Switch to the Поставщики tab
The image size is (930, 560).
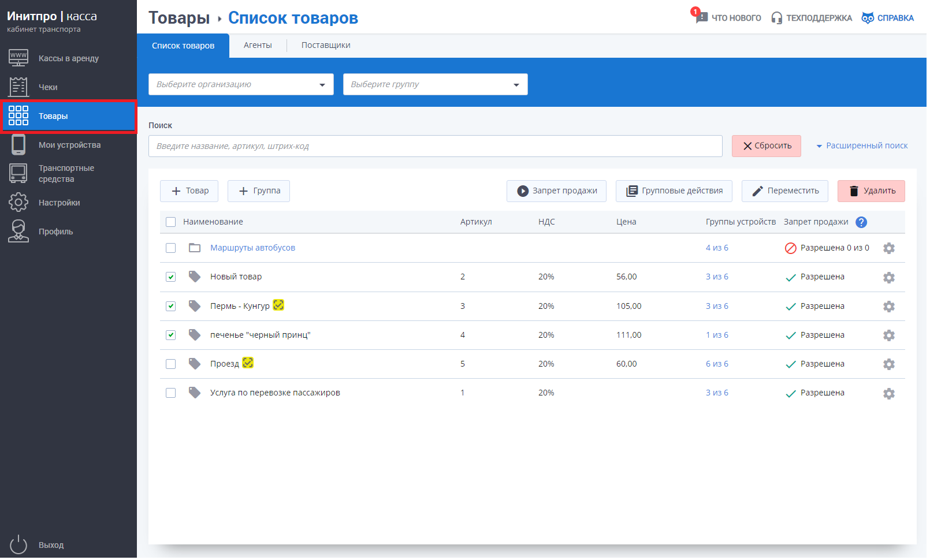coord(326,46)
